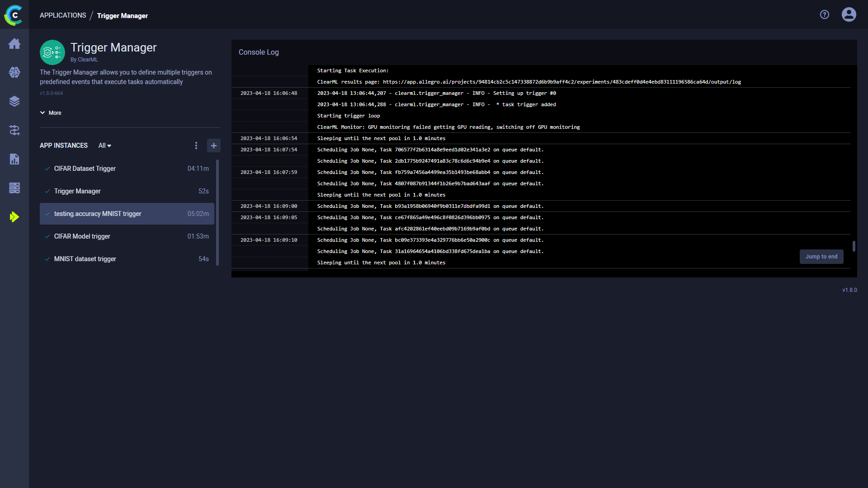Click the ClearML logo in top bar
The height and width of the screenshot is (488, 868).
tap(13, 15)
